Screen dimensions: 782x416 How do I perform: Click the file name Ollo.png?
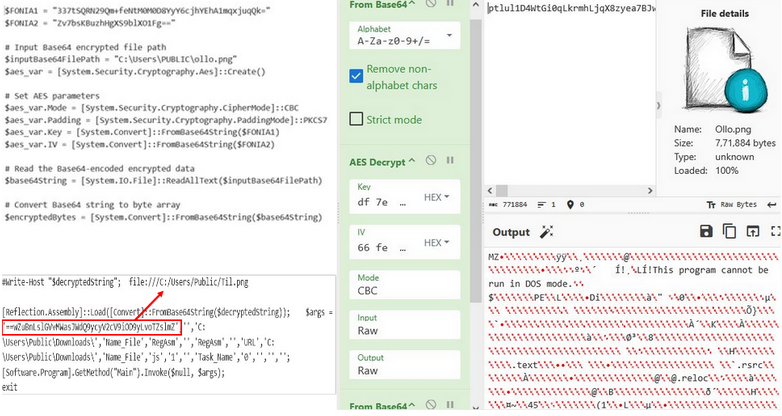[x=733, y=129]
